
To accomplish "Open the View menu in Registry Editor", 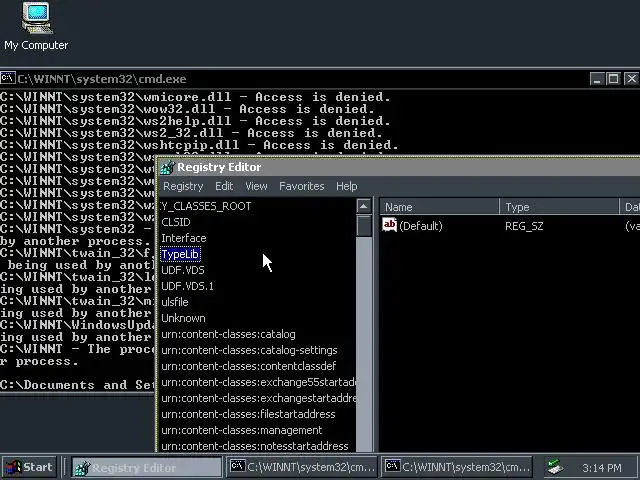I will click(x=256, y=187).
